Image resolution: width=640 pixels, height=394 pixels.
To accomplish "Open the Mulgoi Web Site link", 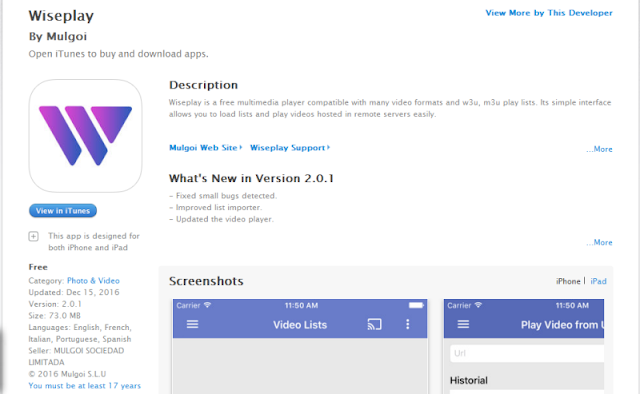I will point(205,148).
